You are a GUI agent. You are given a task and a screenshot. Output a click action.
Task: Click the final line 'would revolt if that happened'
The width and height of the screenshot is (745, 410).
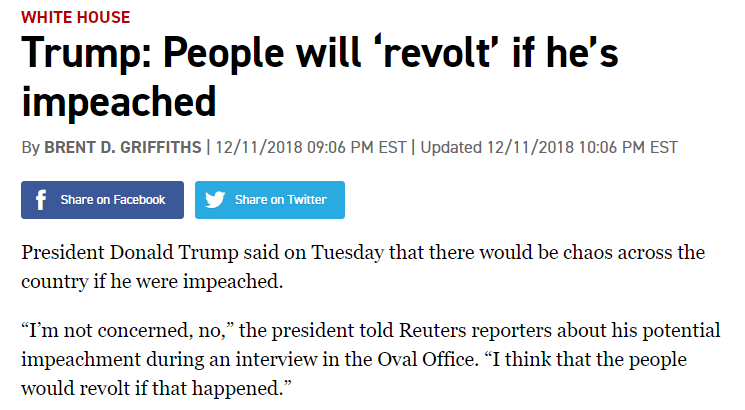coord(160,386)
